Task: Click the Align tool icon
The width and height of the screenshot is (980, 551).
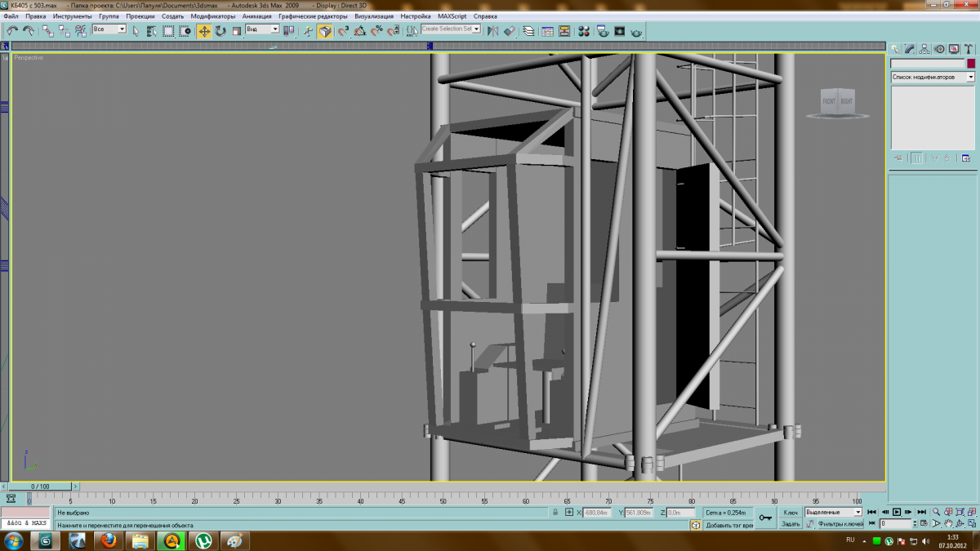Action: pos(510,31)
